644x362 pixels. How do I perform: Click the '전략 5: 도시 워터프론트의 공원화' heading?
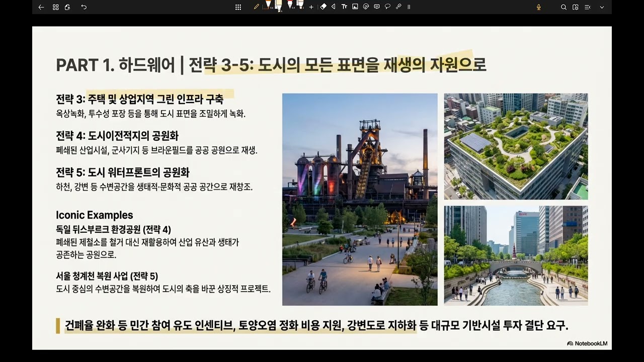tap(123, 172)
